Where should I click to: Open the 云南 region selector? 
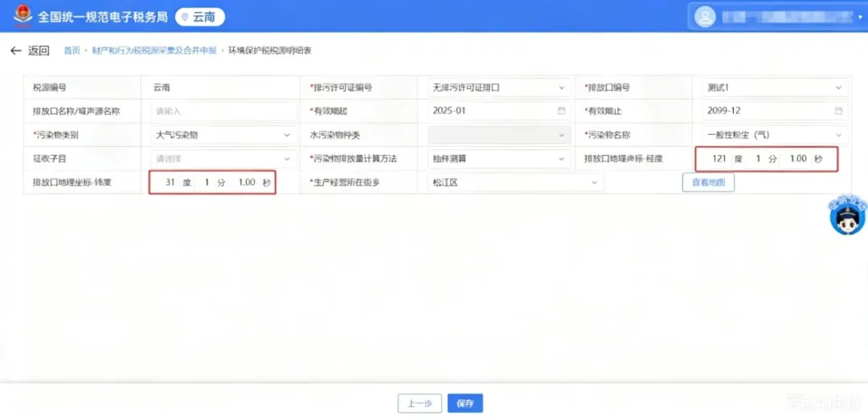[x=200, y=17]
